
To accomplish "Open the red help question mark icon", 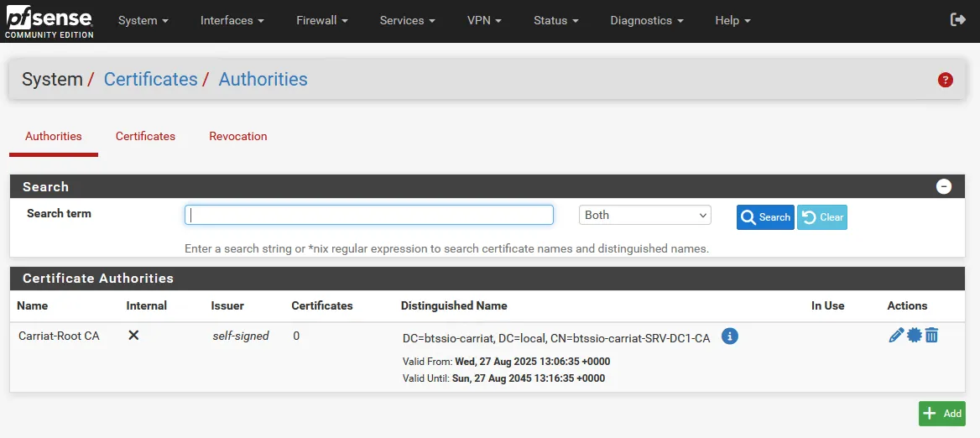I will (x=946, y=80).
